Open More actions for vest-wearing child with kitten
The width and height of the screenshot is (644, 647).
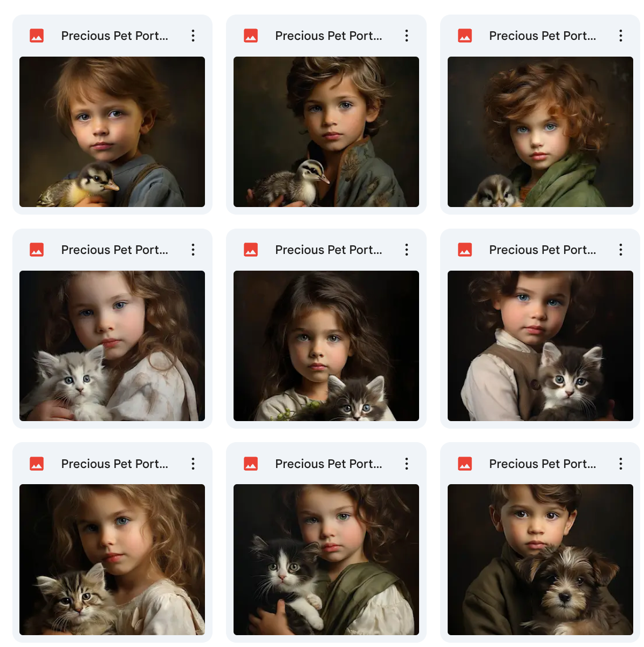pos(621,250)
